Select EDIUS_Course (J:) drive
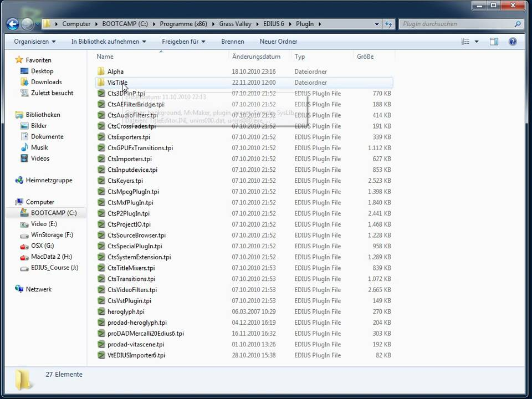532x399 pixels. coord(54,267)
